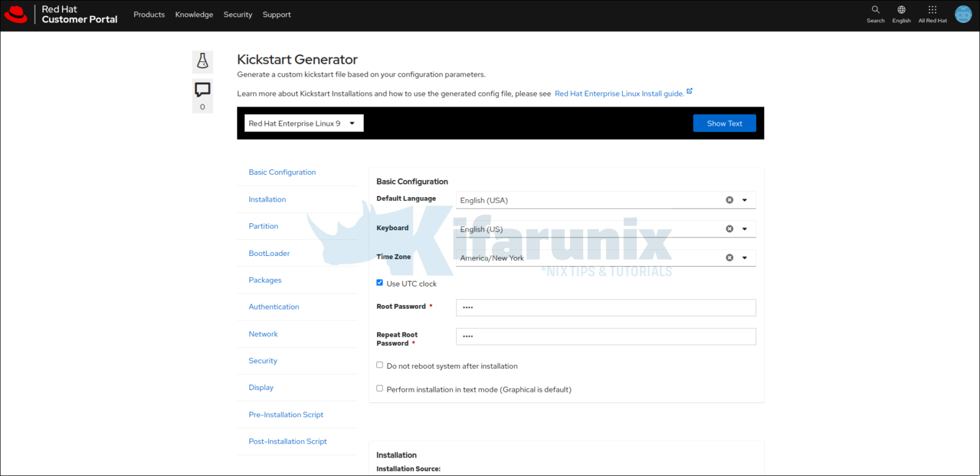Click the Red Hat logo
The height and width of the screenshot is (476, 980).
[x=16, y=14]
